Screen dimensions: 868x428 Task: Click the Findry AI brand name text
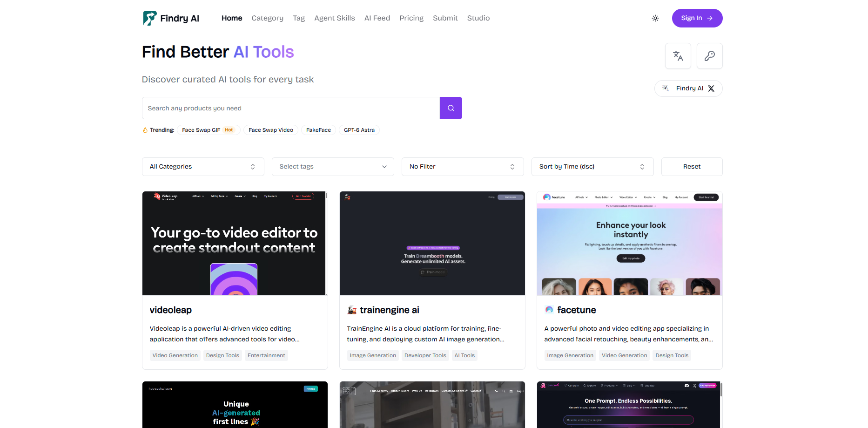[180, 18]
